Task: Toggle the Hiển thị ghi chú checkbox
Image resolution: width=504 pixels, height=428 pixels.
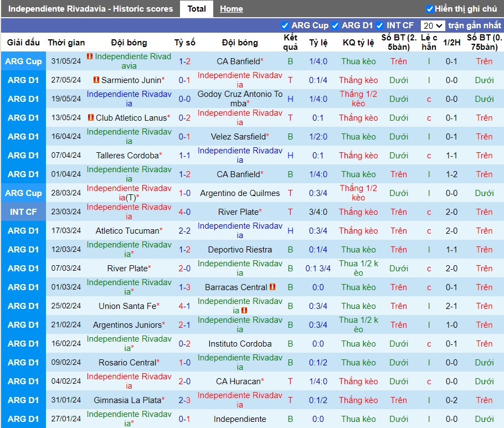Action: [429, 9]
